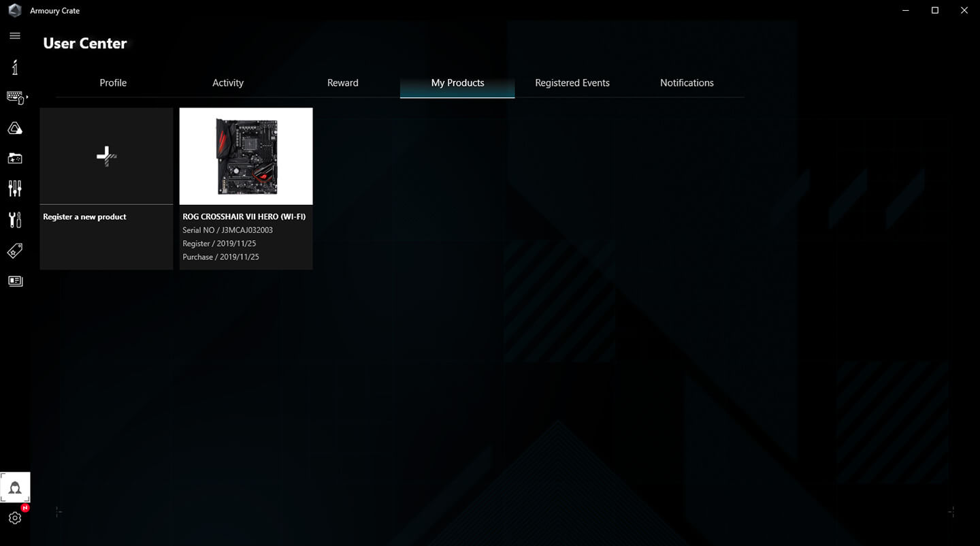Open the hamburger menu in the sidebar
Screen dimensions: 980x546
15,36
